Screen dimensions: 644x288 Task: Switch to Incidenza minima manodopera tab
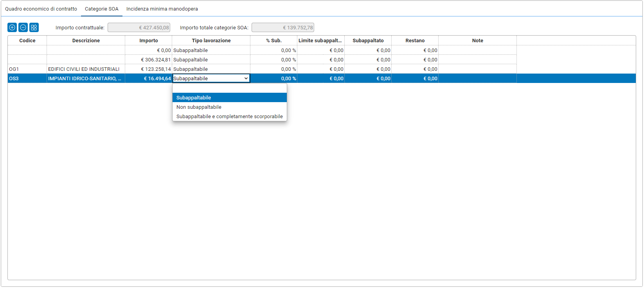coord(162,9)
